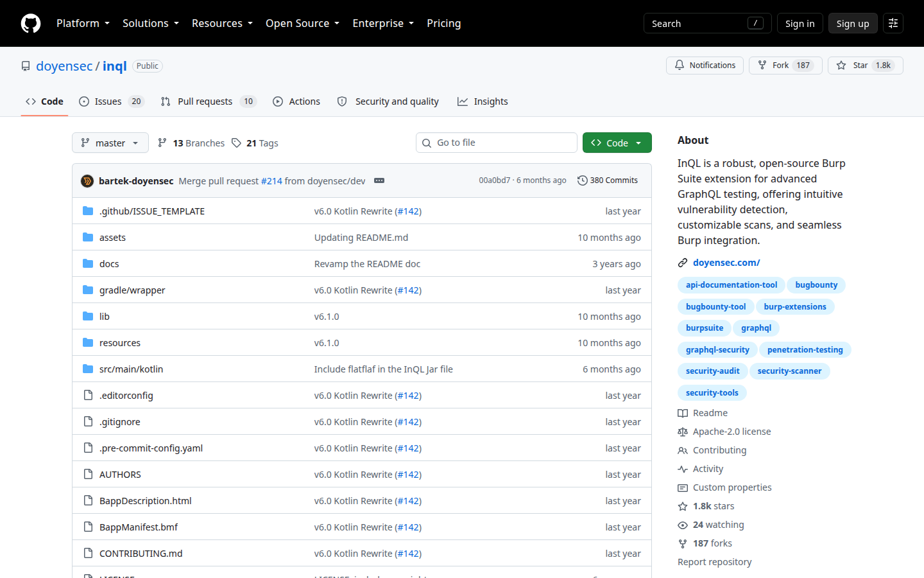Viewport: 924px width, 578px height.
Task: Open the header settings sliders icon
Action: point(893,23)
